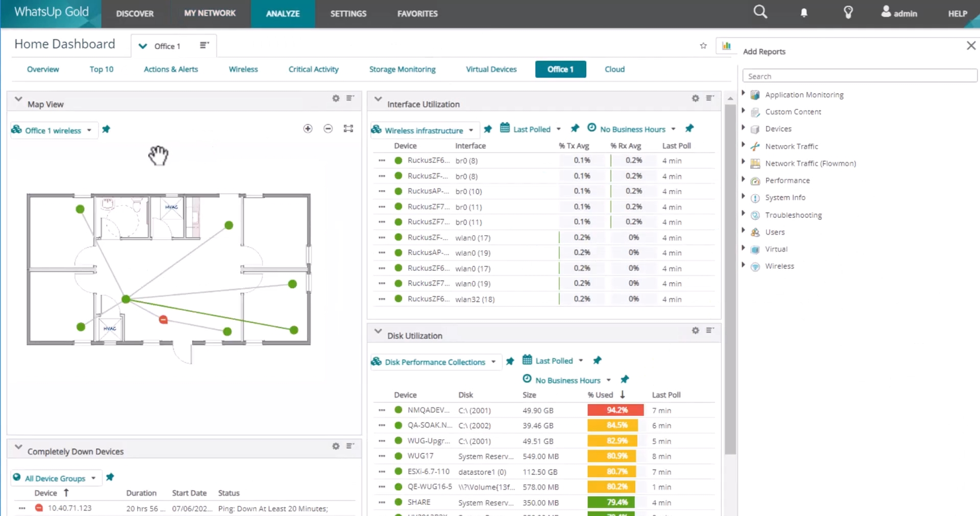This screenshot has height=516, width=980.
Task: Open the SETTINGS menu
Action: [x=348, y=13]
